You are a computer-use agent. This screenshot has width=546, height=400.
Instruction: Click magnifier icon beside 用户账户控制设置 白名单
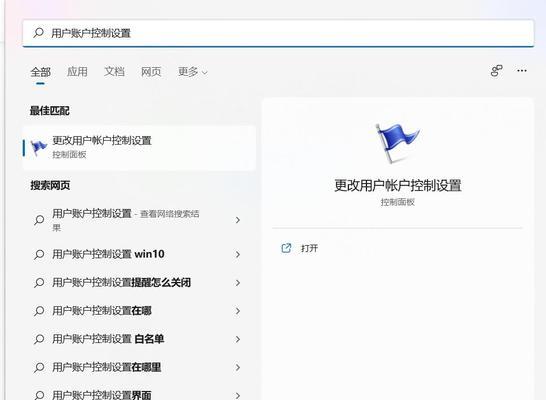point(39,339)
